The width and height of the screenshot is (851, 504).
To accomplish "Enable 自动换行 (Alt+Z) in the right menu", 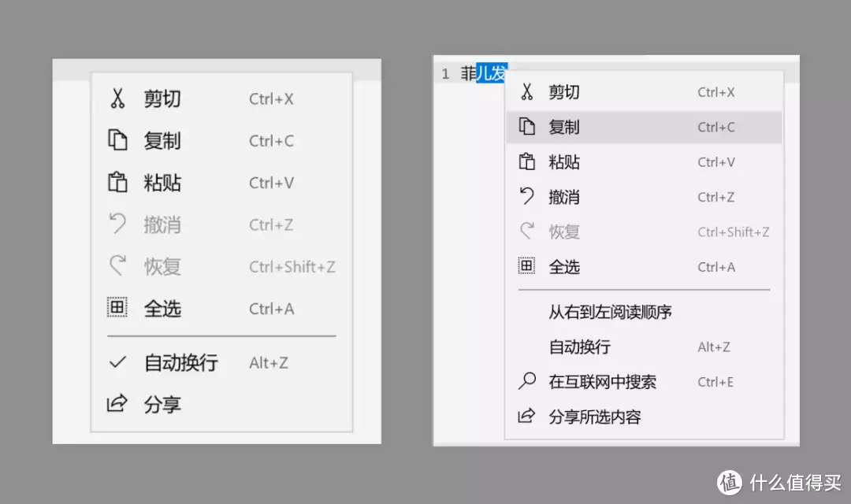I will [579, 347].
